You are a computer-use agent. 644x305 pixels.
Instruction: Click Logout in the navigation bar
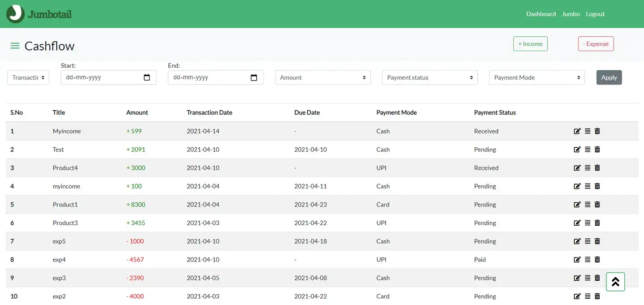595,14
